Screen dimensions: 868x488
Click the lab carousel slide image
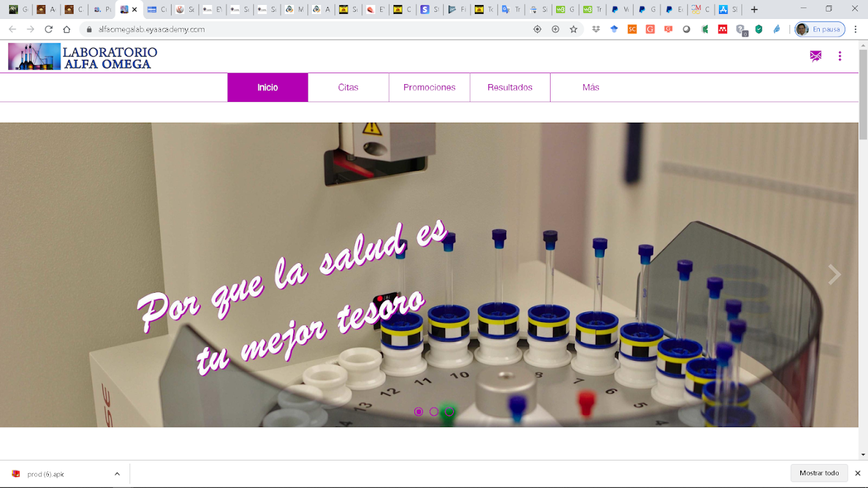429,274
